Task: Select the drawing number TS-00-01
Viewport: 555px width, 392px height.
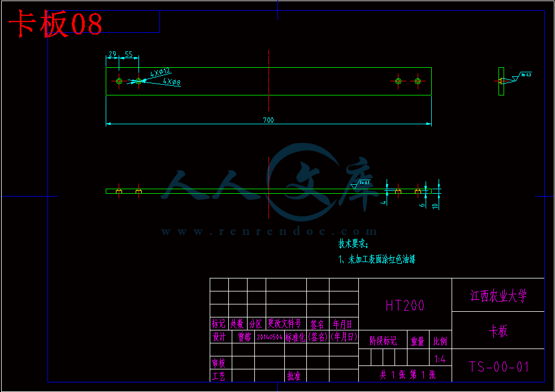Action: tap(498, 367)
